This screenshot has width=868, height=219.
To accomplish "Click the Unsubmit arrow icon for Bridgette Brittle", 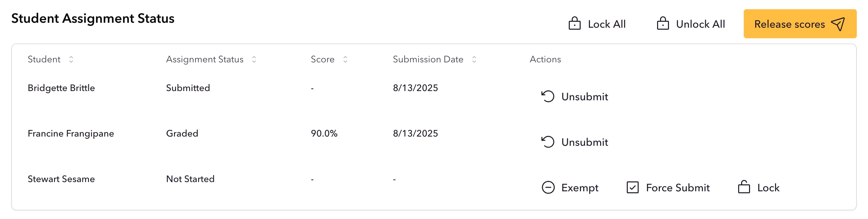I will click(x=548, y=97).
